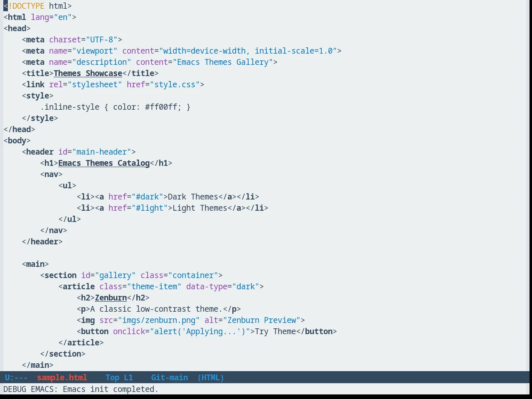This screenshot has width=532, height=399.
Task: Click the "width=device-width, initial-scale=1.0" string
Action: tap(248, 51)
